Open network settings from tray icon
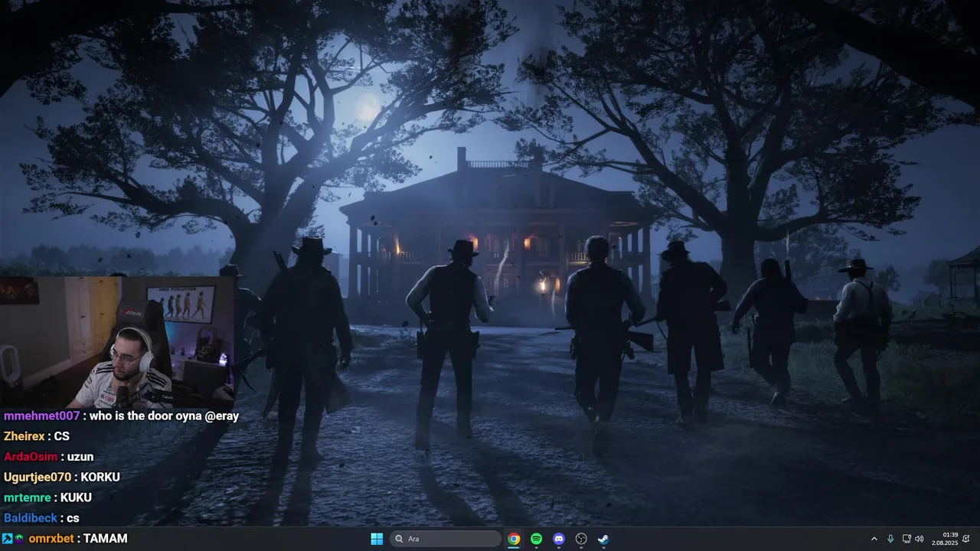Screen dimensions: 980x551 coord(906,539)
